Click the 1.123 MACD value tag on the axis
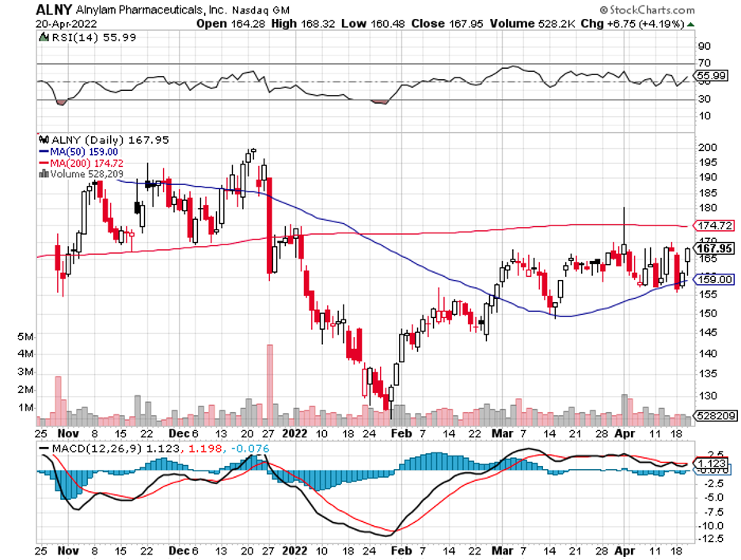 711,464
